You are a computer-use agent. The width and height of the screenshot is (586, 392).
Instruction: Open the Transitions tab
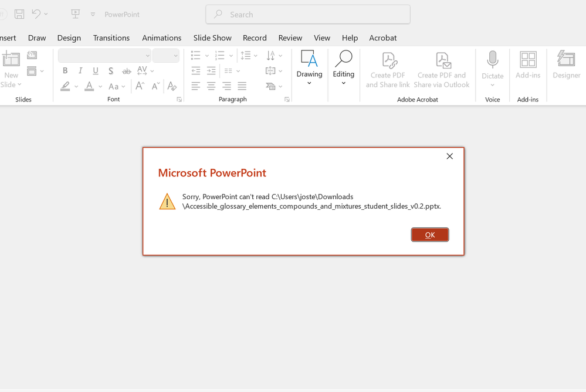[x=111, y=38]
